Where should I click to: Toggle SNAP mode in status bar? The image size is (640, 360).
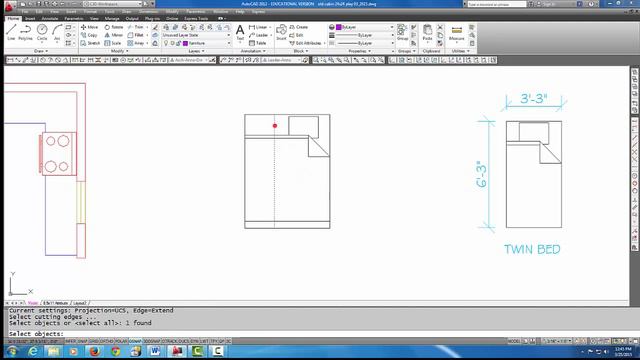(x=82, y=341)
